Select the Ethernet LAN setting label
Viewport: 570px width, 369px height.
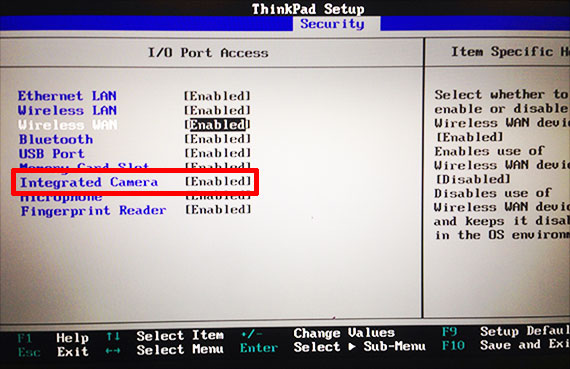click(x=67, y=96)
